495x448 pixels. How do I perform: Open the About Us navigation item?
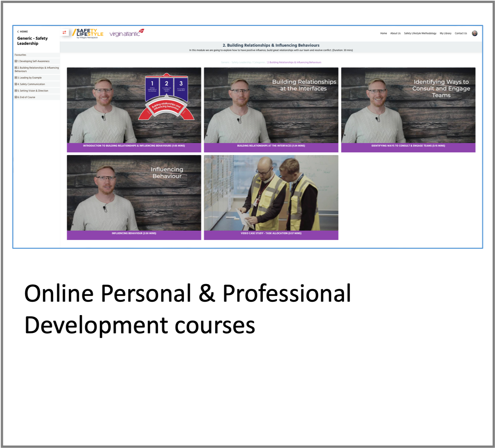click(395, 33)
